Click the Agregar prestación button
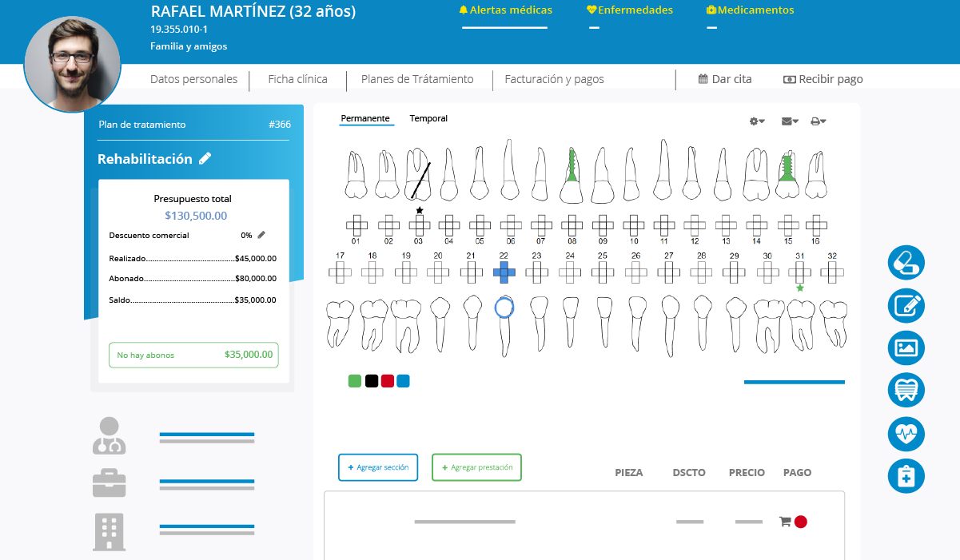This screenshot has width=960, height=560. (476, 467)
